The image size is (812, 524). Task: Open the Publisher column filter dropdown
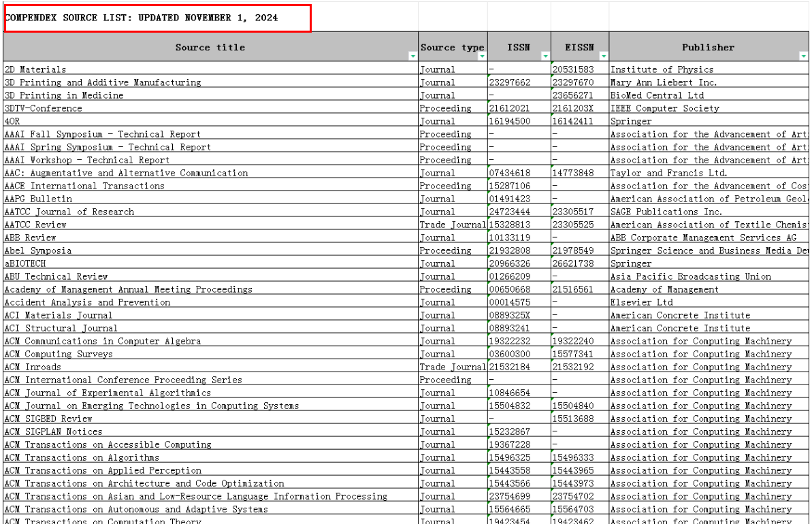(803, 56)
